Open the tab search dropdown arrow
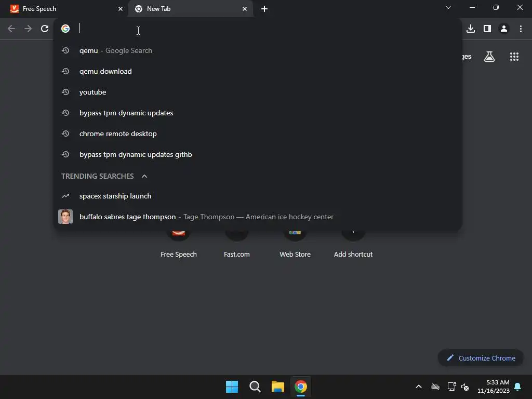The image size is (532, 399). (448, 7)
